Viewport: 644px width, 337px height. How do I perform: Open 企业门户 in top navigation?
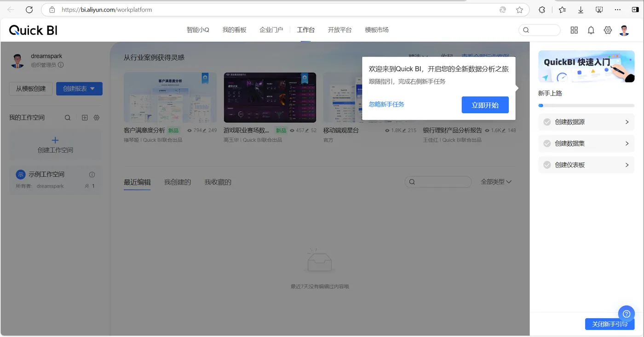point(271,30)
